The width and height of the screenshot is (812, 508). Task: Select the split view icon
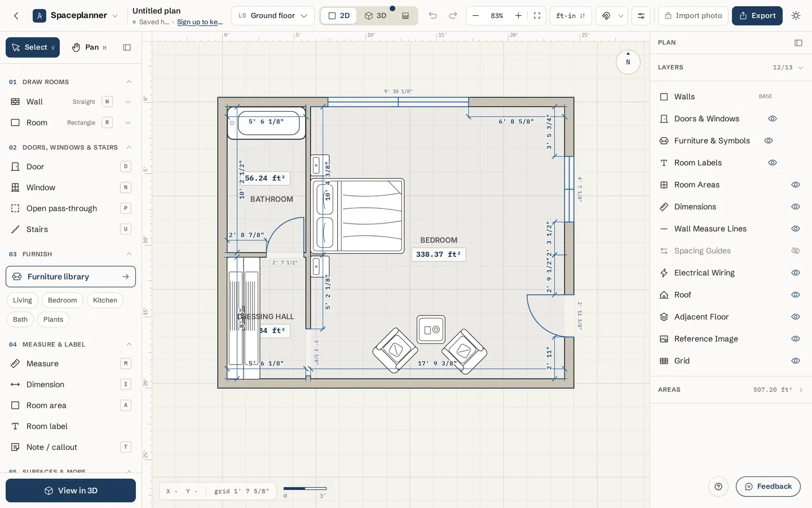[x=405, y=16]
